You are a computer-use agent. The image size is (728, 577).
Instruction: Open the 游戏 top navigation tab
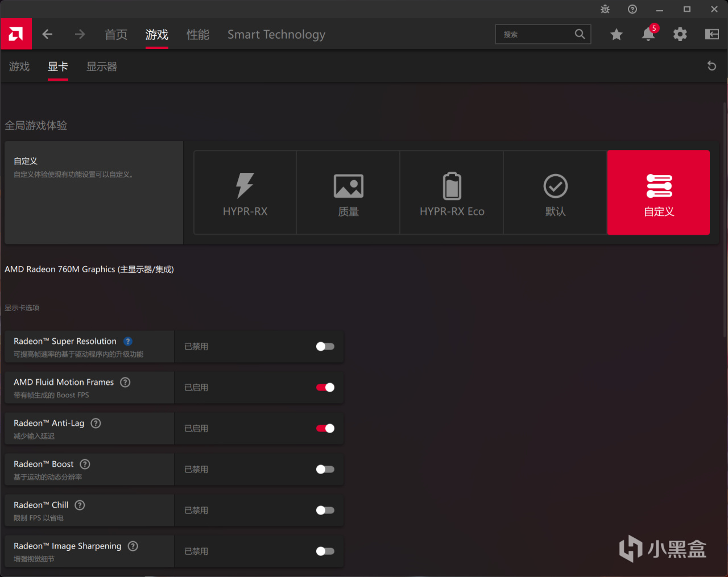pyautogui.click(x=157, y=35)
